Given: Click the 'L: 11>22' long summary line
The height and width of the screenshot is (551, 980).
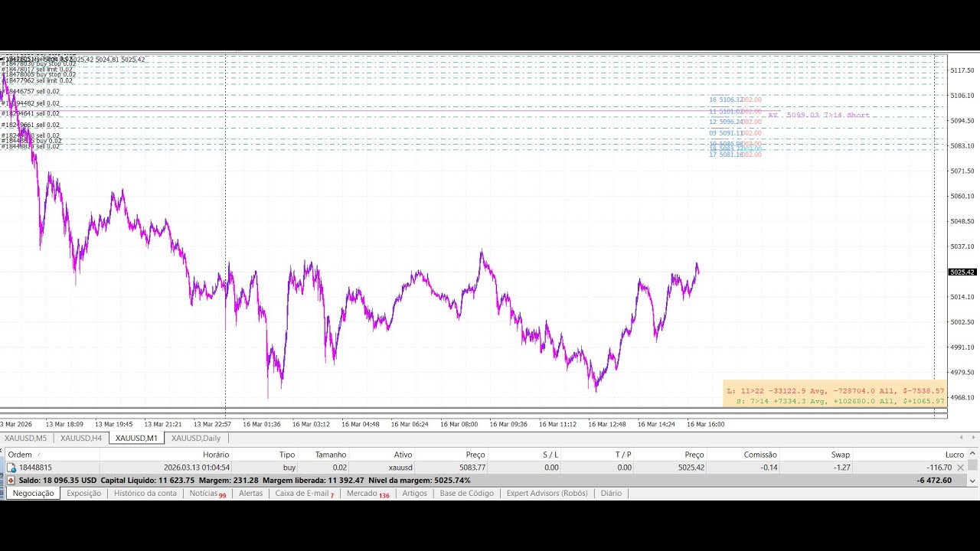Looking at the screenshot, I should click(x=835, y=391).
